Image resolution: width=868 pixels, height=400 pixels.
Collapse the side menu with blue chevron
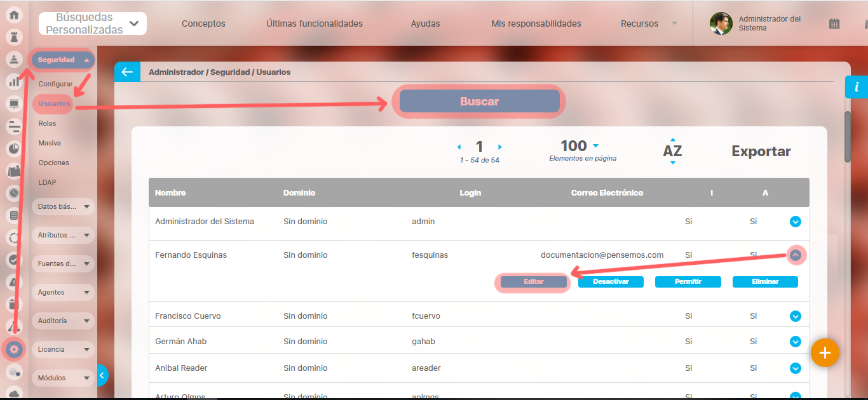[102, 375]
